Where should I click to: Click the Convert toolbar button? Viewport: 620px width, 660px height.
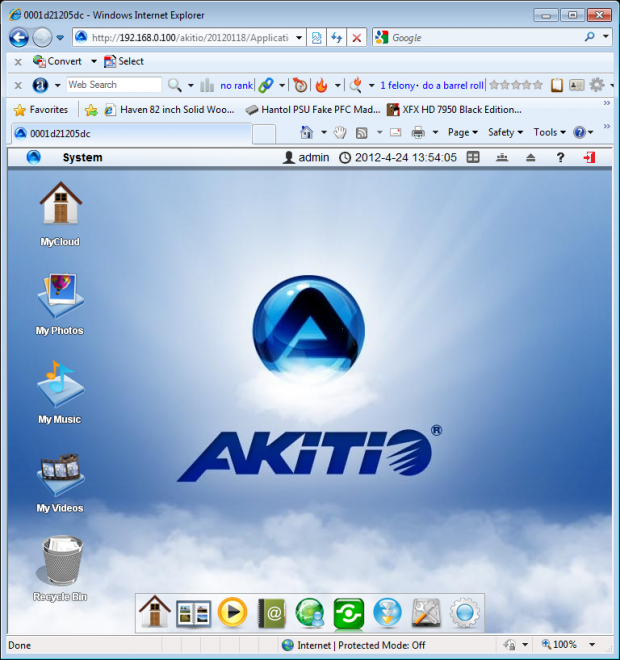57,61
